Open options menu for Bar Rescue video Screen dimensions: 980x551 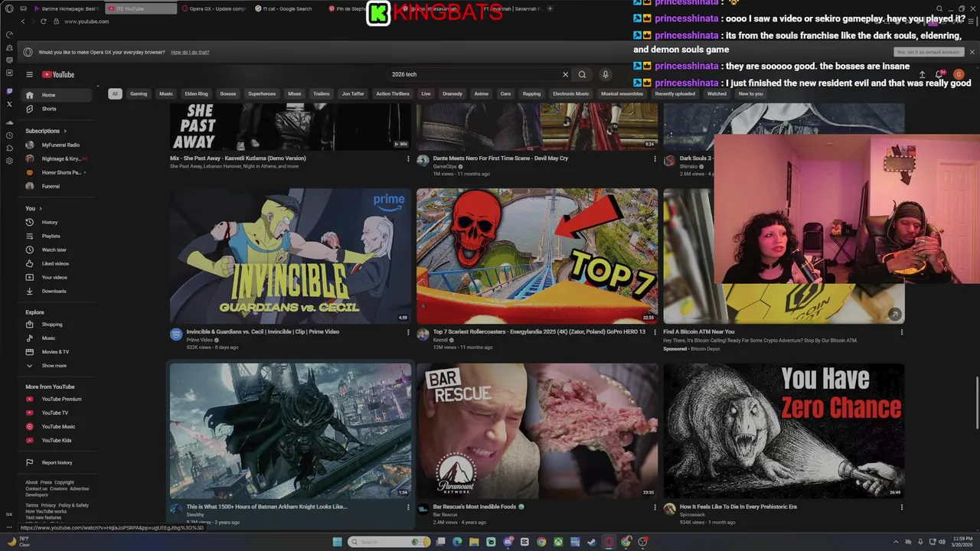click(655, 507)
